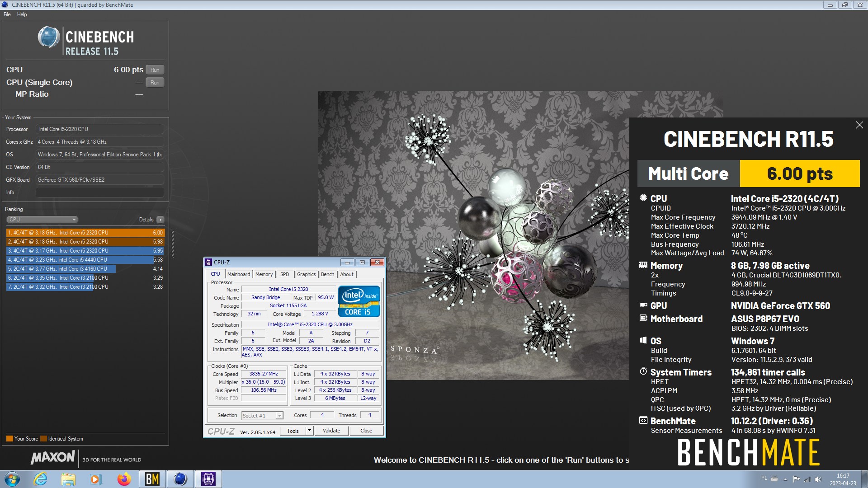
Task: Click the Core Speed value 3836.27 MHz
Action: (264, 374)
